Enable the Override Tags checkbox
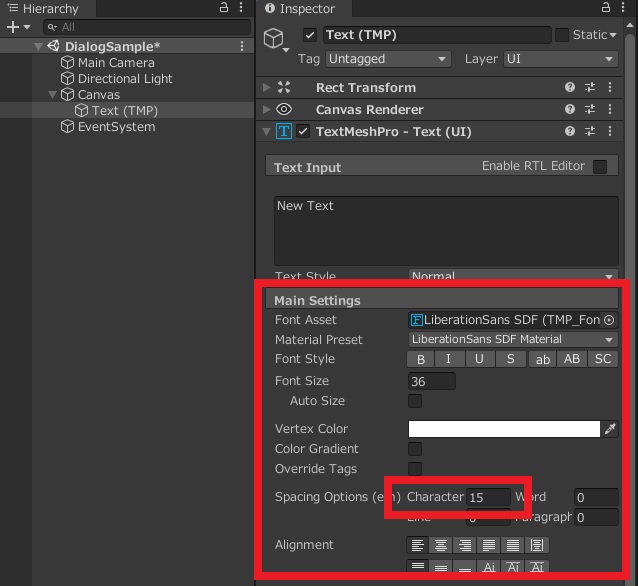Viewport: 638px width, 586px height. point(415,468)
